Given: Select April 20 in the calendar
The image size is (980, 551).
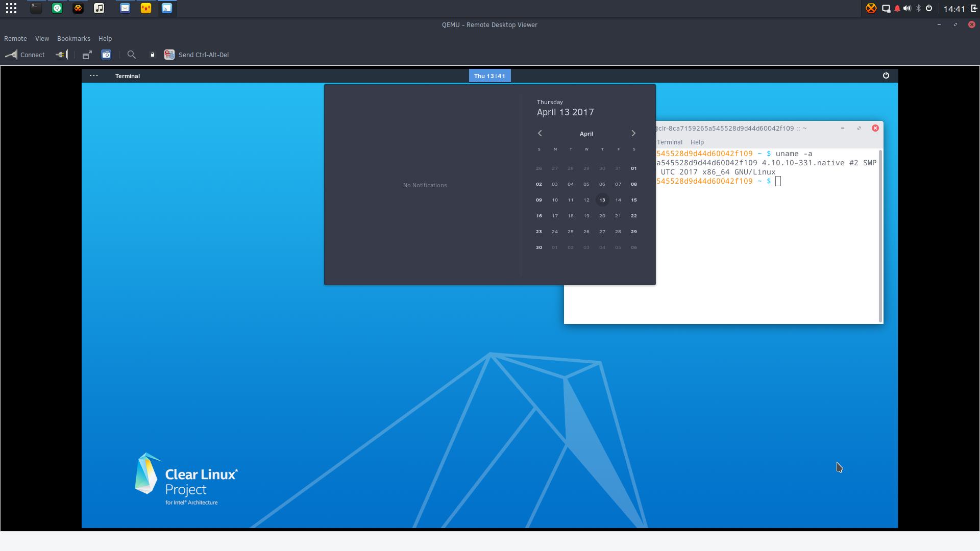Looking at the screenshot, I should (602, 216).
